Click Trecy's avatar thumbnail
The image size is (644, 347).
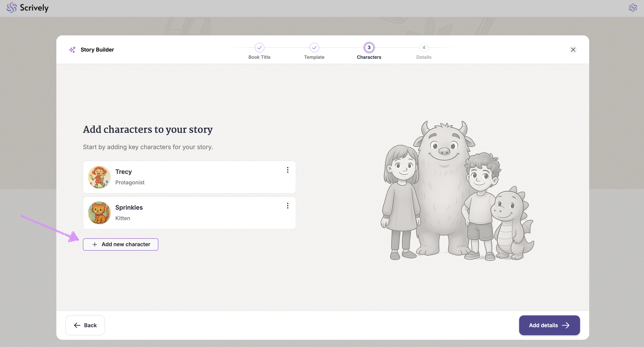point(99,177)
